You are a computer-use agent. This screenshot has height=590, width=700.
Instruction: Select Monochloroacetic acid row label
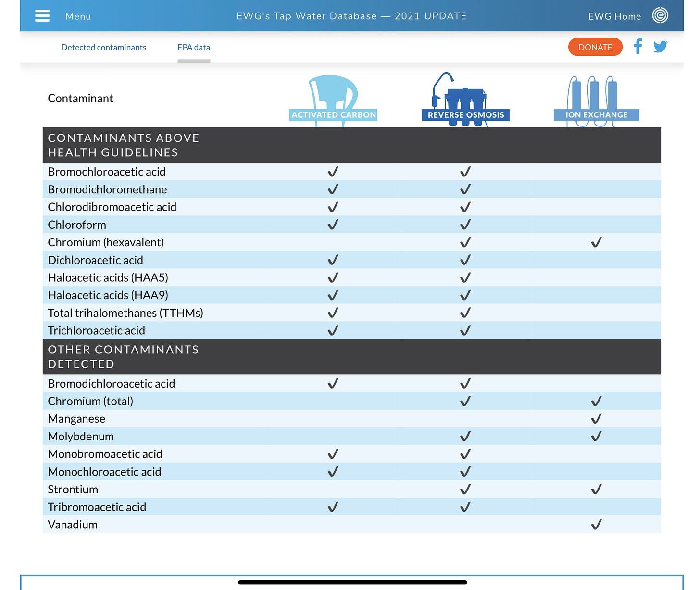pyautogui.click(x=104, y=472)
